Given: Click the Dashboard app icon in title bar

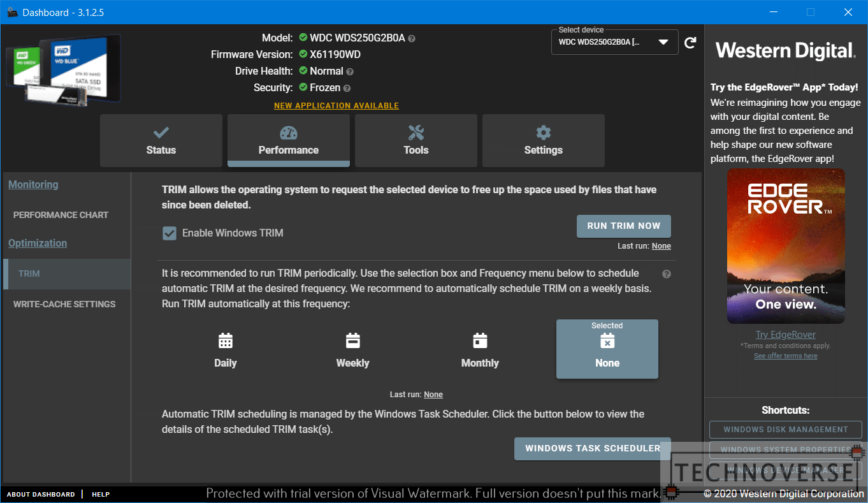Looking at the screenshot, I should click(12, 12).
